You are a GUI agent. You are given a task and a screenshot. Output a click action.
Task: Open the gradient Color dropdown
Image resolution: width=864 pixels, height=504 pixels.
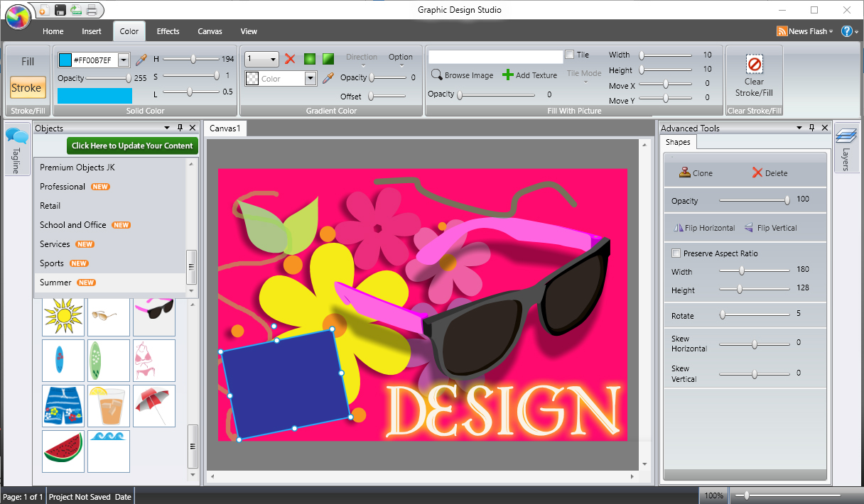pos(310,79)
